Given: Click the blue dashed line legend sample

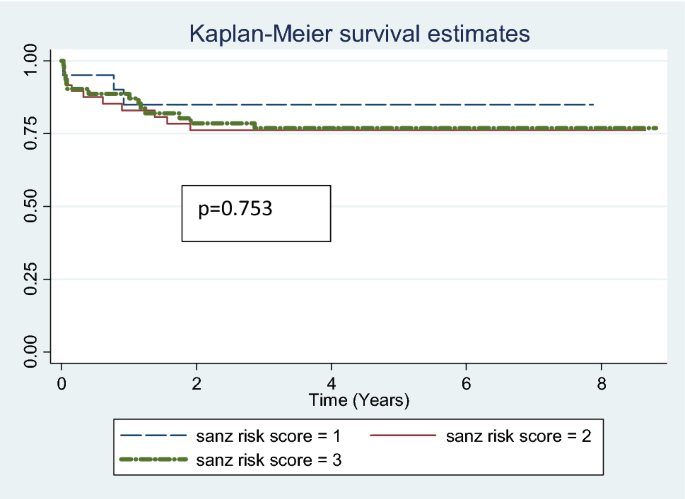Looking at the screenshot, I should coord(153,435).
